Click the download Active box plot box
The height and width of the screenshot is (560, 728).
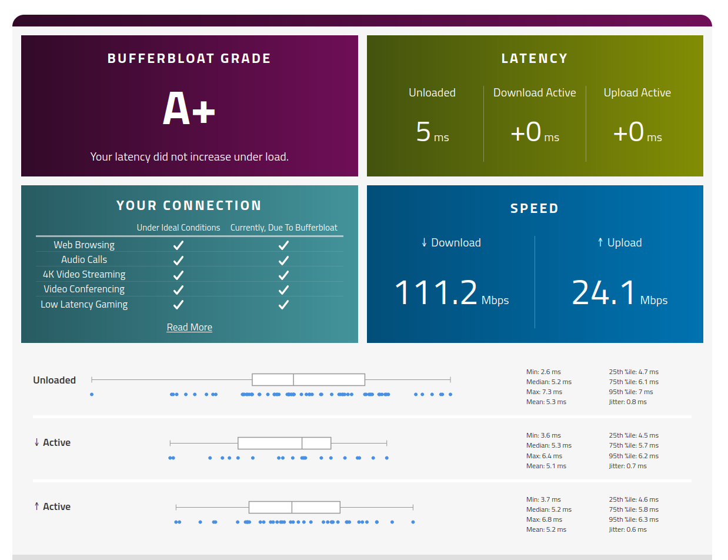click(x=285, y=443)
